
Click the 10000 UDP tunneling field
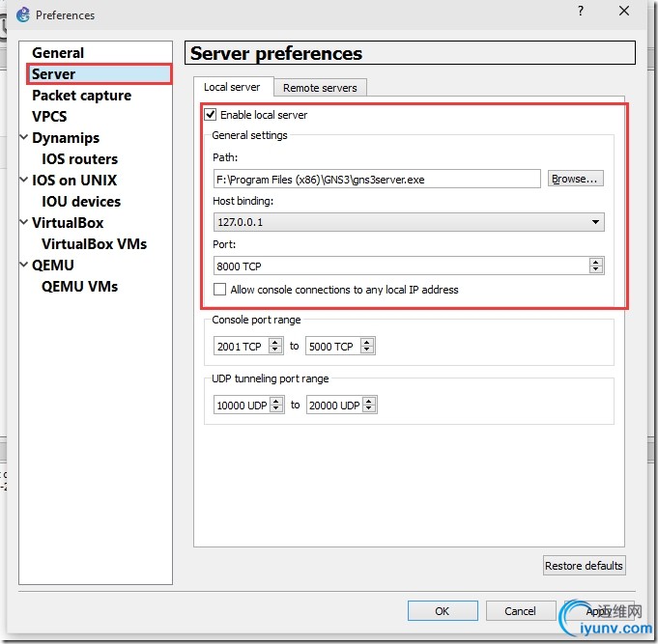coord(242,405)
